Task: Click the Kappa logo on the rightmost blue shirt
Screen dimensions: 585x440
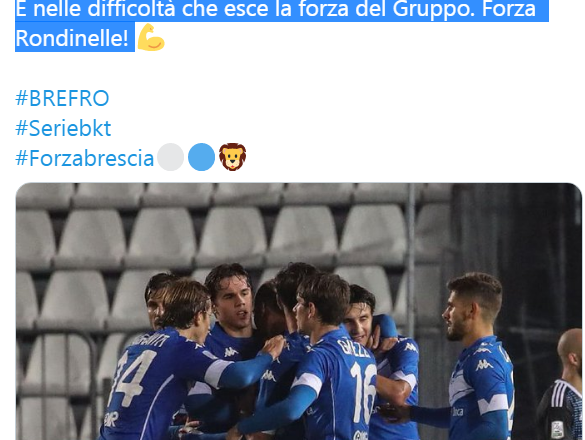Action: pos(484,365)
